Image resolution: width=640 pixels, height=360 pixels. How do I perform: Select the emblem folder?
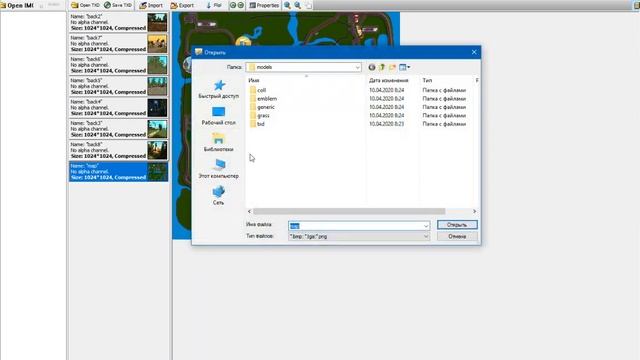click(263, 99)
